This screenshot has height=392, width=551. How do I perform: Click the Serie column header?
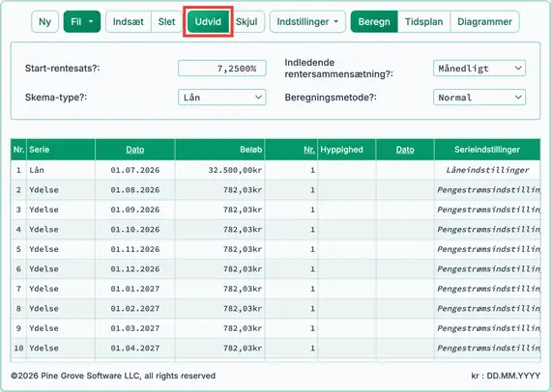[x=61, y=150]
